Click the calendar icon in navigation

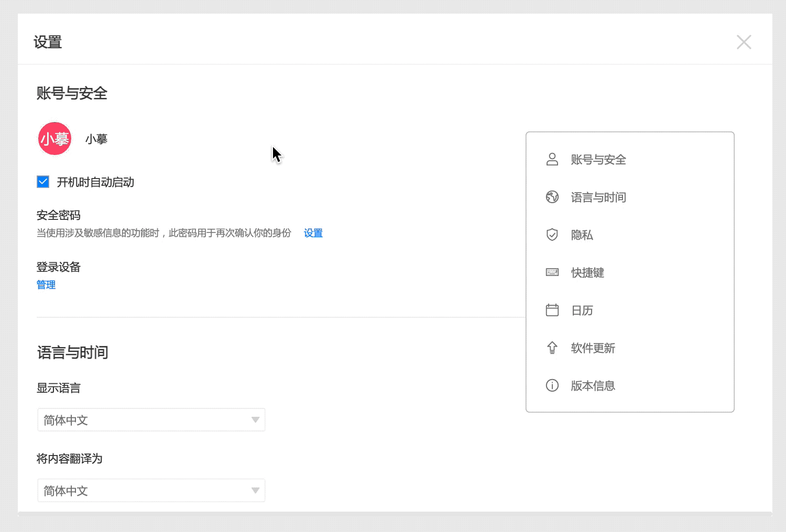coord(552,310)
